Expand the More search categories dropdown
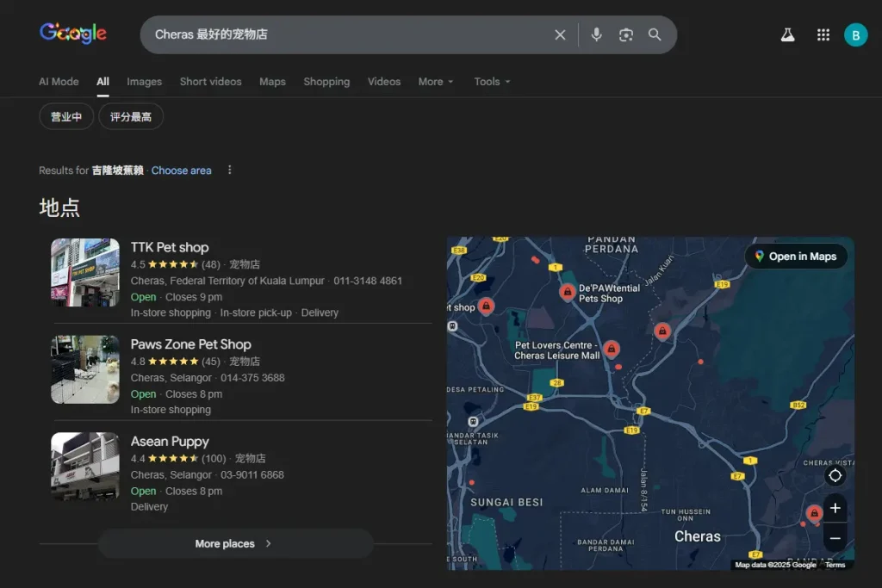 (436, 82)
